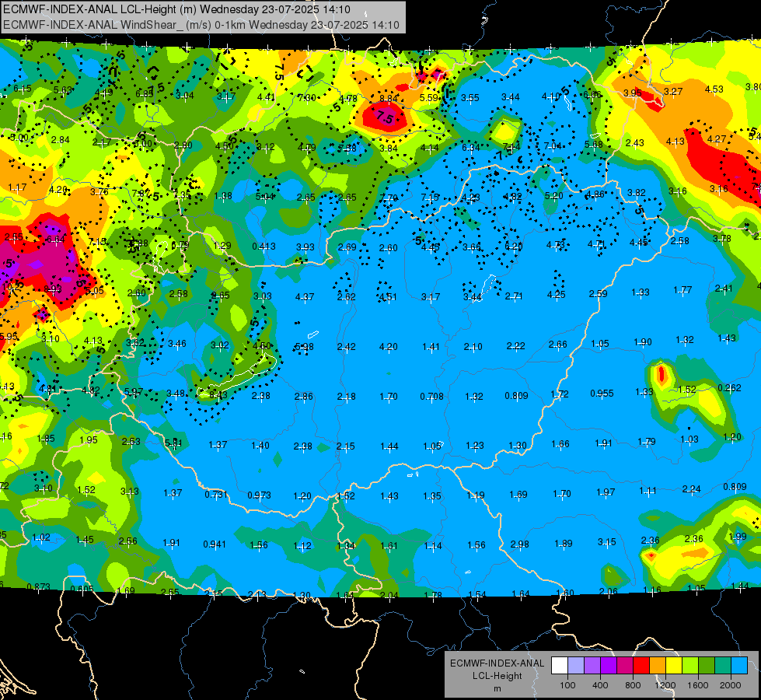Click the legend label 800
This screenshot has width=761, height=700.
tap(633, 685)
